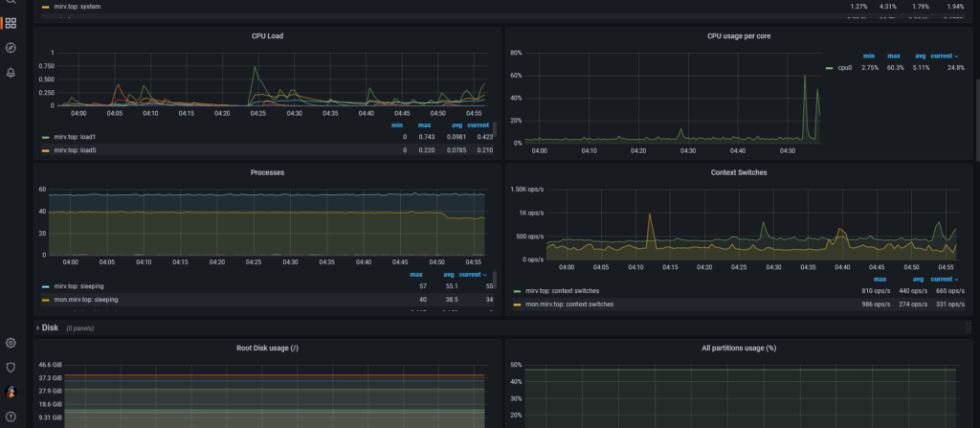Open CPU usage per core panel menu
Image resolution: width=980 pixels, height=428 pixels.
pos(739,36)
